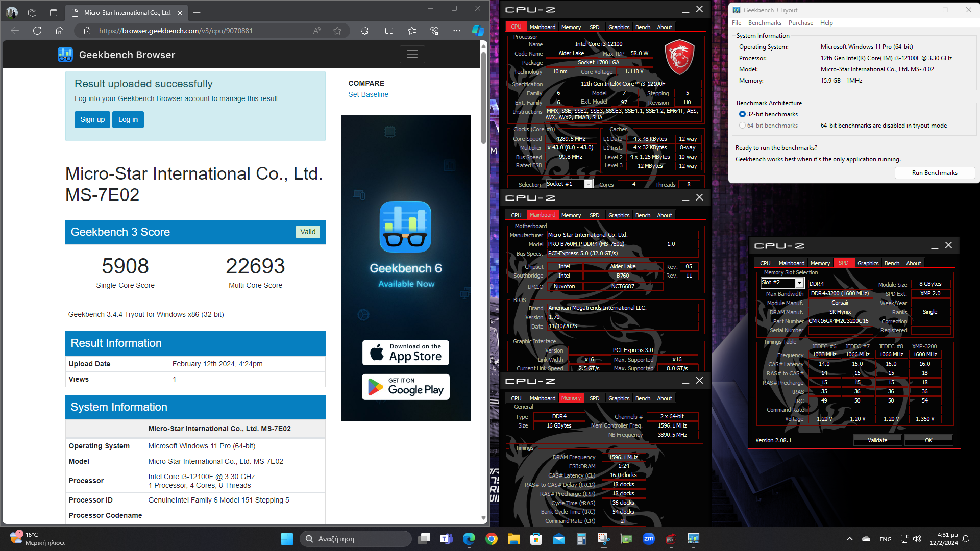
Task: View site information lock icon
Action: (87, 31)
